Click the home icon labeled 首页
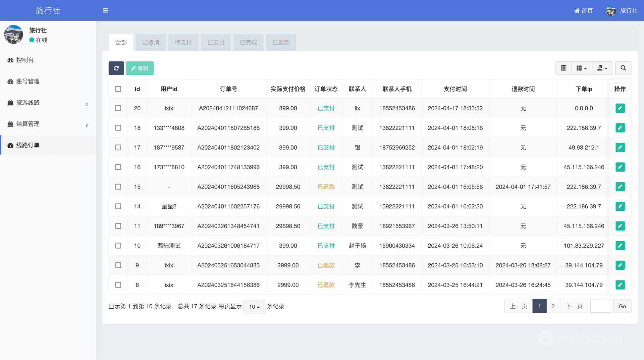 click(x=583, y=11)
